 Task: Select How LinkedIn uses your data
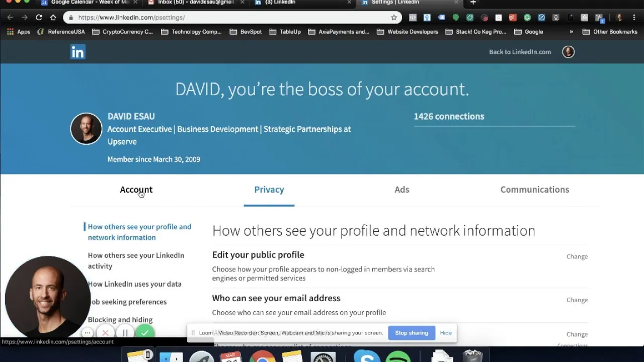(x=134, y=284)
